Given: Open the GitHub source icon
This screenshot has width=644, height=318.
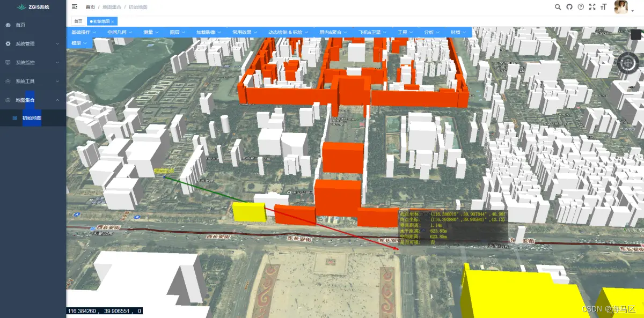Looking at the screenshot, I should point(569,7).
